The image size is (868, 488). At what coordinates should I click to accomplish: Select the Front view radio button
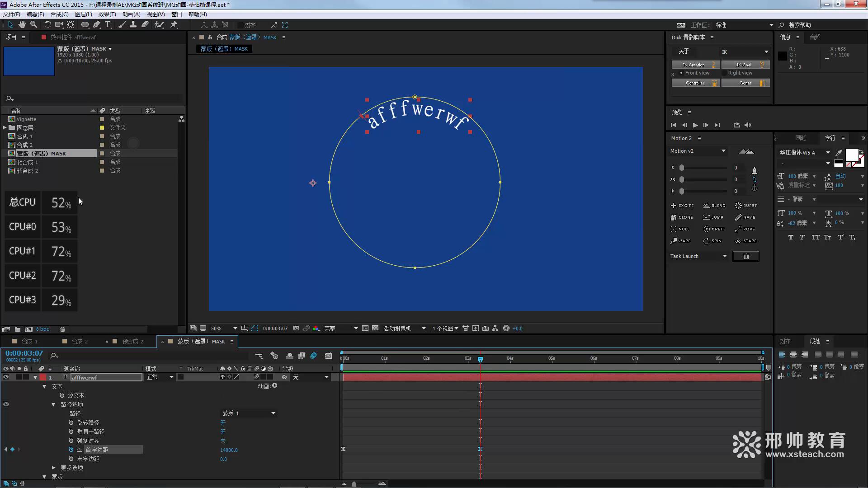click(681, 73)
